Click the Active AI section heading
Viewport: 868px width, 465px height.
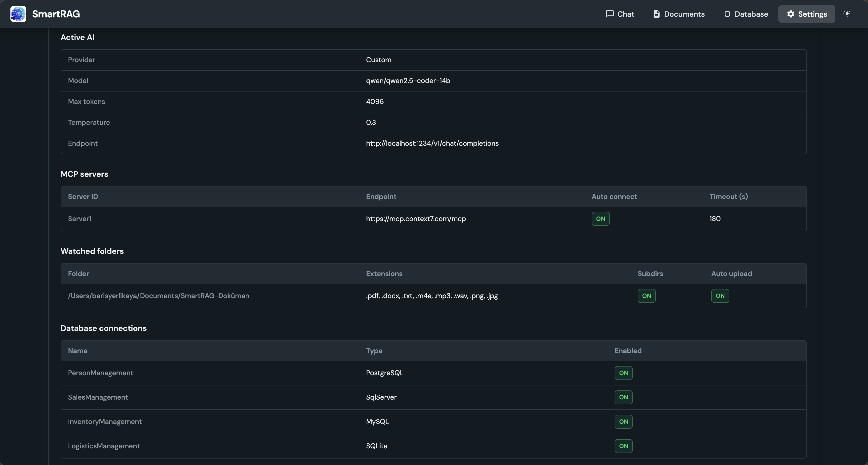point(78,38)
